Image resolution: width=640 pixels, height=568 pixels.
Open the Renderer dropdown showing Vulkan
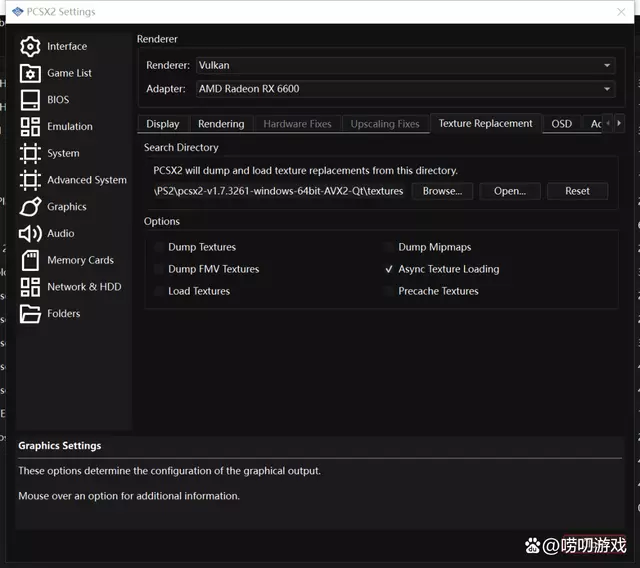coord(406,65)
